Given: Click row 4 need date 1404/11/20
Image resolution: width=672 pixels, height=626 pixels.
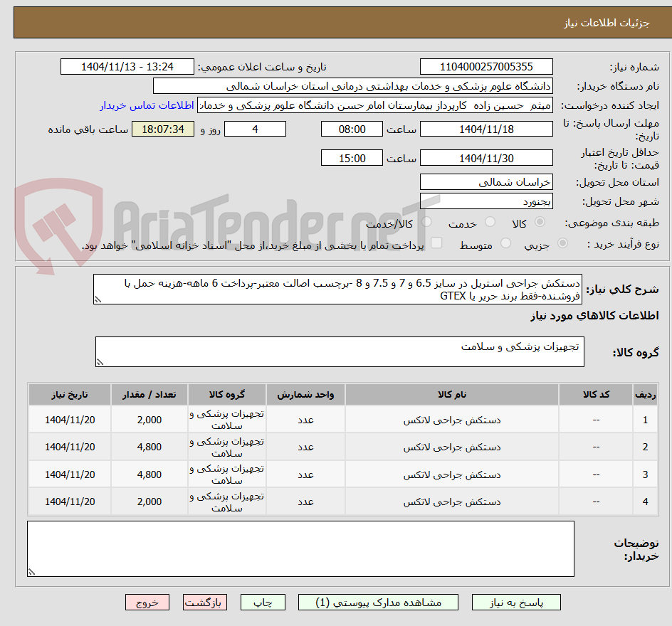Looking at the screenshot, I should [x=70, y=502].
